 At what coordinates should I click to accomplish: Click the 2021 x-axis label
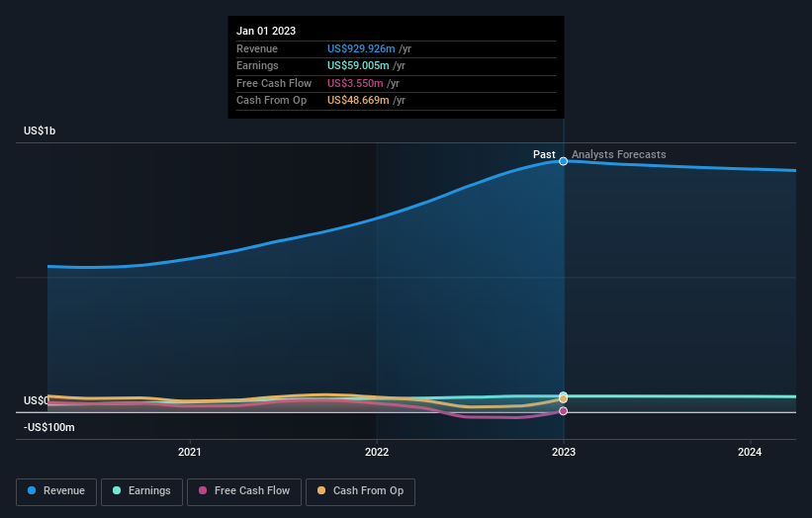[x=190, y=452]
